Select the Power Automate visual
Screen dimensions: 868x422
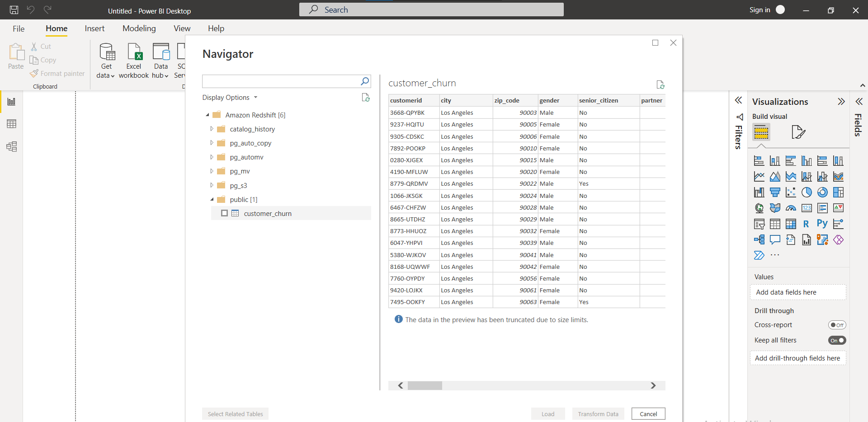point(759,255)
